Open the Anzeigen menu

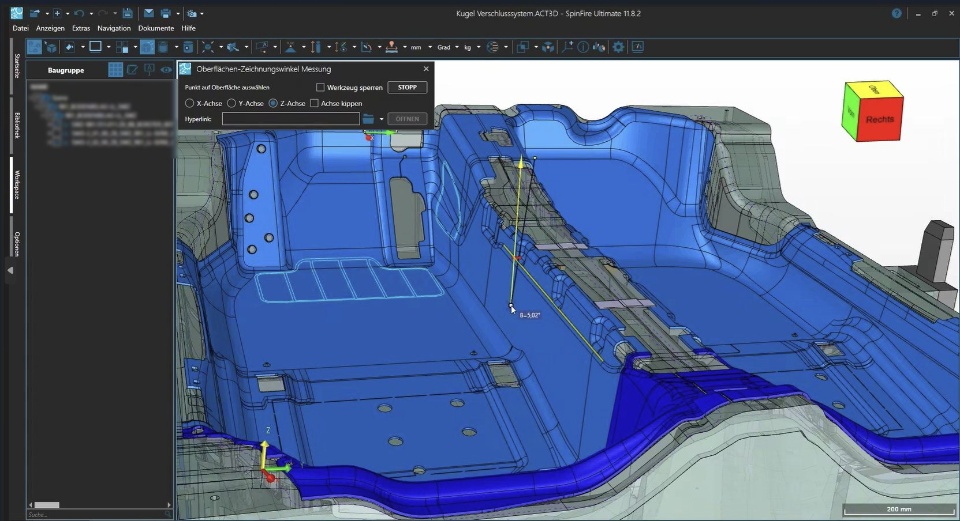coord(50,28)
